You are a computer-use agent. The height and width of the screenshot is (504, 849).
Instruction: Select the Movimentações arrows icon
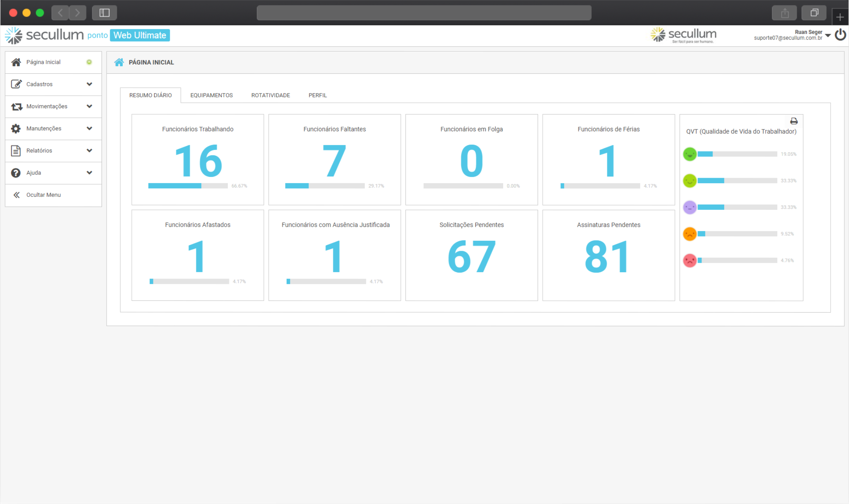16,106
